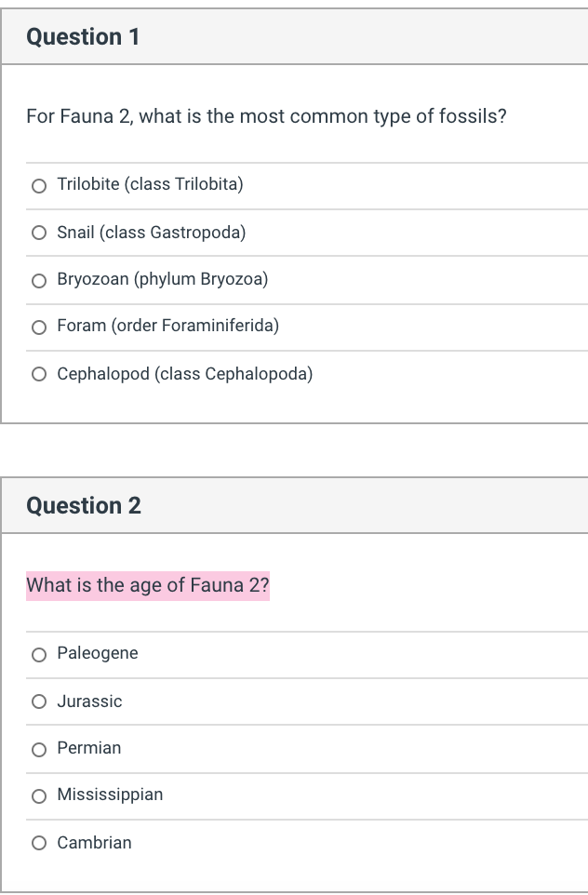Select the Cephalopod radio button
588x895 pixels.
point(39,375)
